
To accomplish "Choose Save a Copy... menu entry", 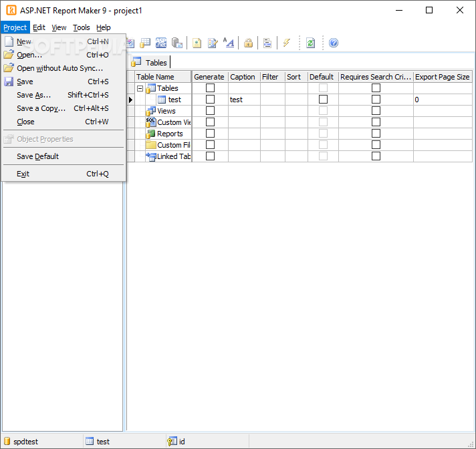I will coord(64,108).
